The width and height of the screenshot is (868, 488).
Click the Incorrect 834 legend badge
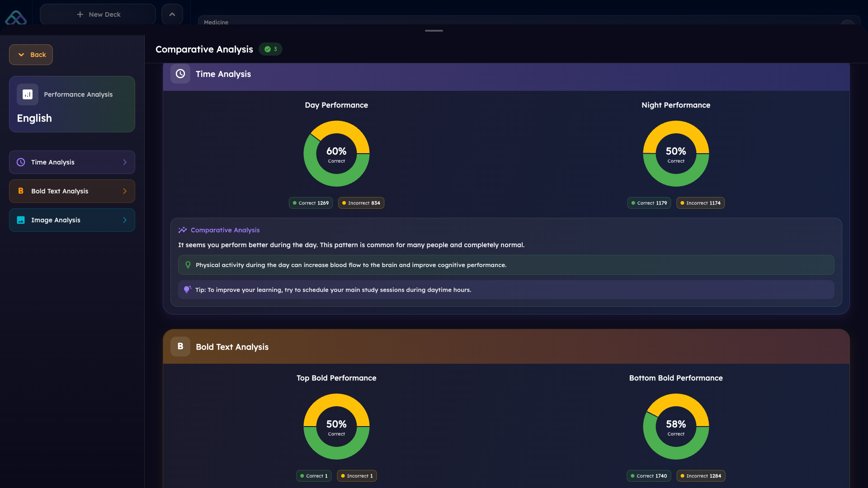click(361, 203)
